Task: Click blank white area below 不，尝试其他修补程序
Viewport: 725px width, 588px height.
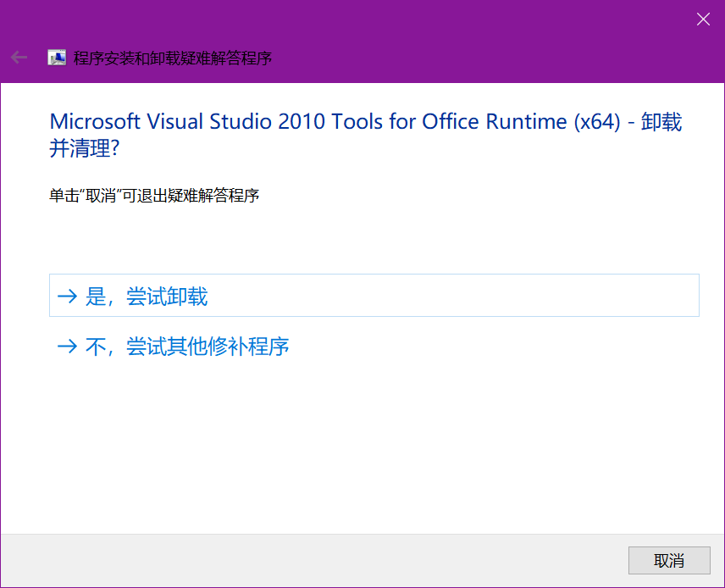Action: [364, 441]
